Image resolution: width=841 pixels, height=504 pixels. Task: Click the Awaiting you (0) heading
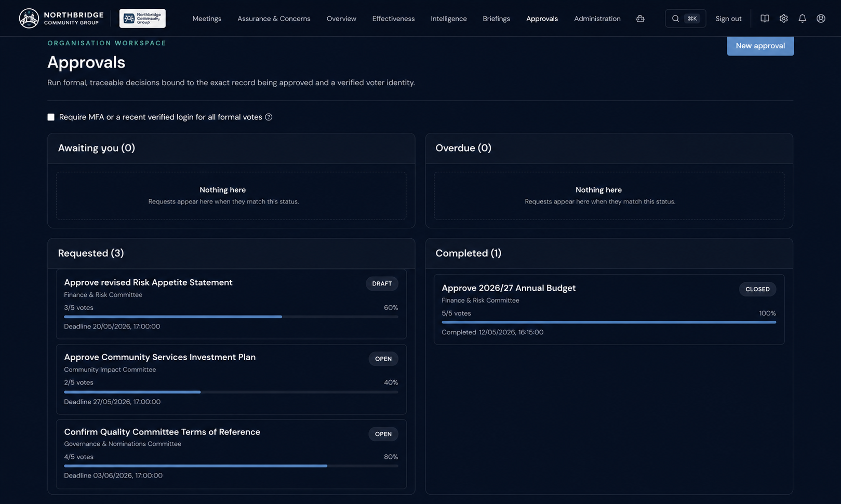tap(97, 148)
